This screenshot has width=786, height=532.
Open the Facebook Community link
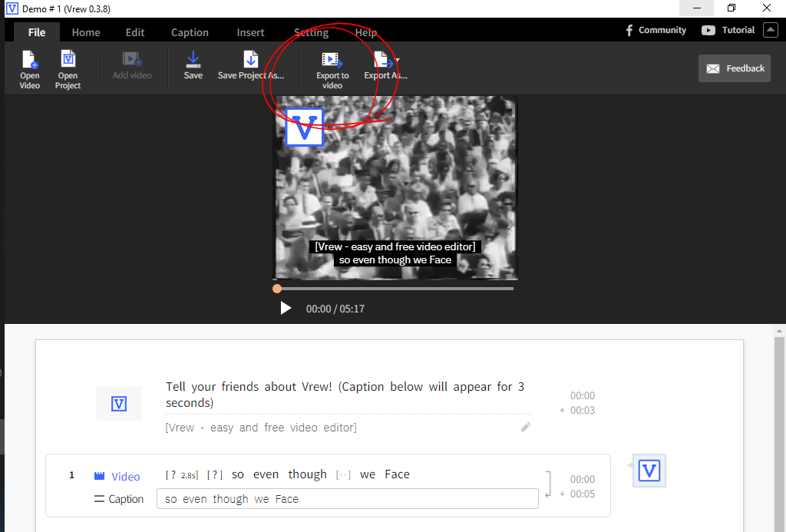(x=656, y=30)
